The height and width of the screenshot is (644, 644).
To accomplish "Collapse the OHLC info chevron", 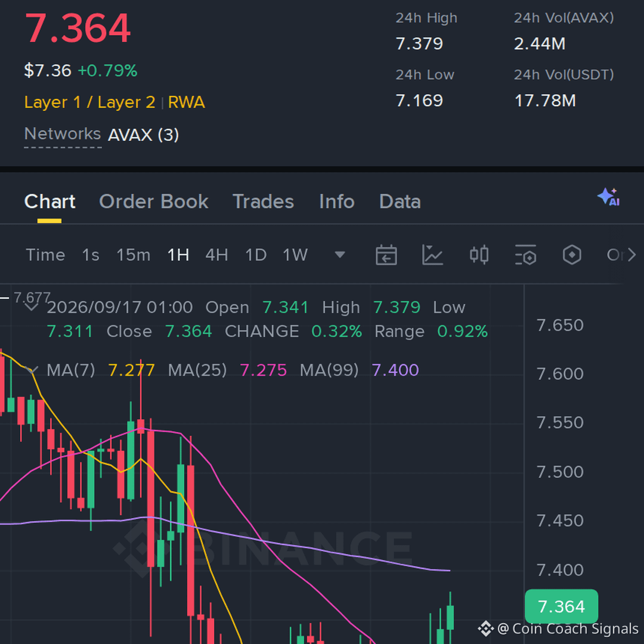I will pyautogui.click(x=32, y=307).
